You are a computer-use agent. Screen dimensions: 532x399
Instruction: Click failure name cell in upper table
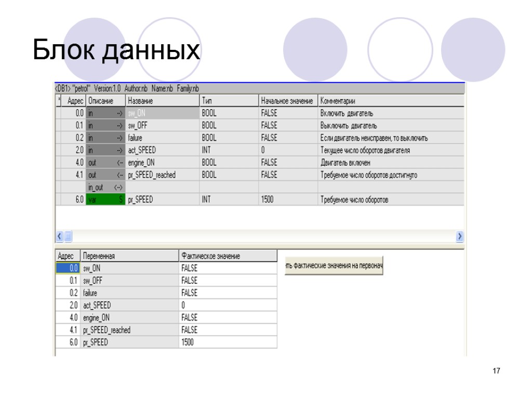163,138
